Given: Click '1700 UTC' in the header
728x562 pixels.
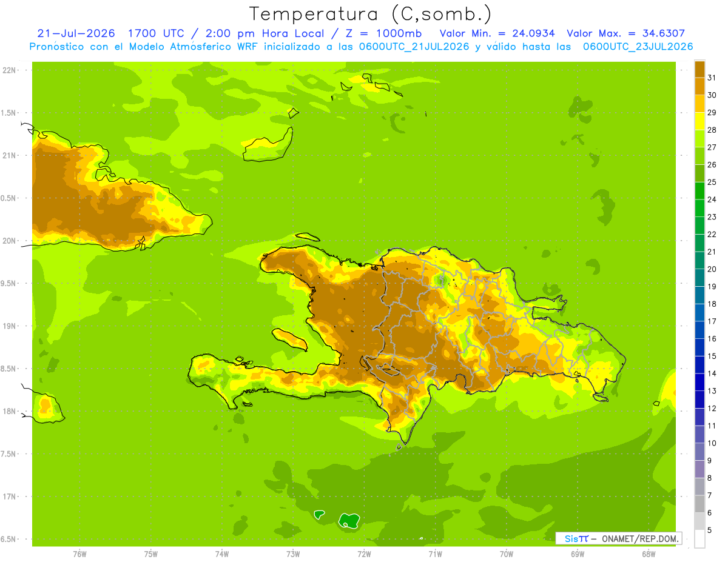Looking at the screenshot, I should 157,33.
